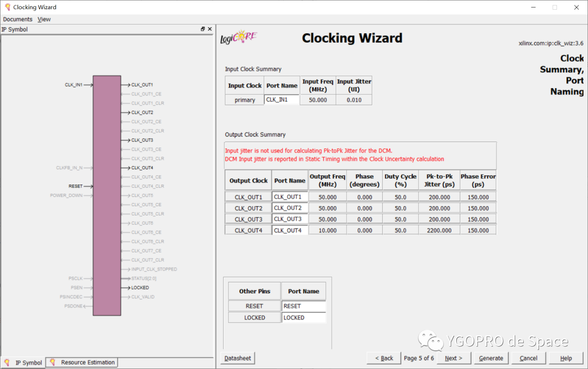This screenshot has height=369, width=588.
Task: Click the Output Clock column header
Action: (x=248, y=180)
